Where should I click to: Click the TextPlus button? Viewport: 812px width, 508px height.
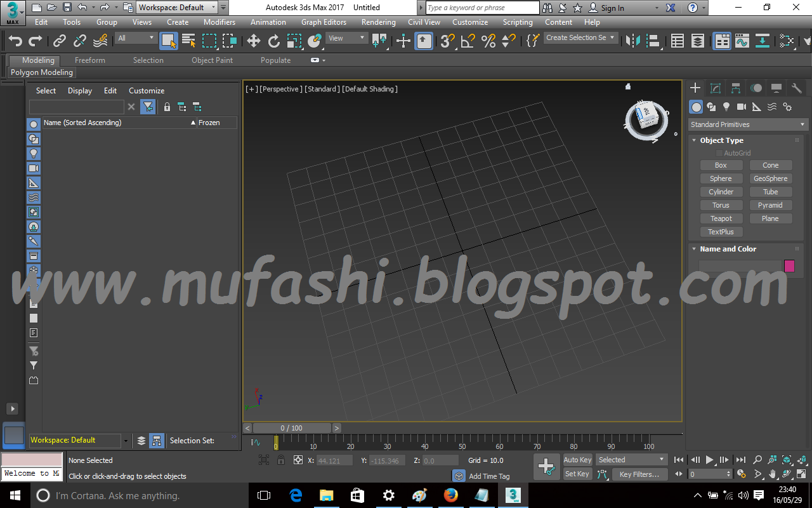pyautogui.click(x=721, y=232)
